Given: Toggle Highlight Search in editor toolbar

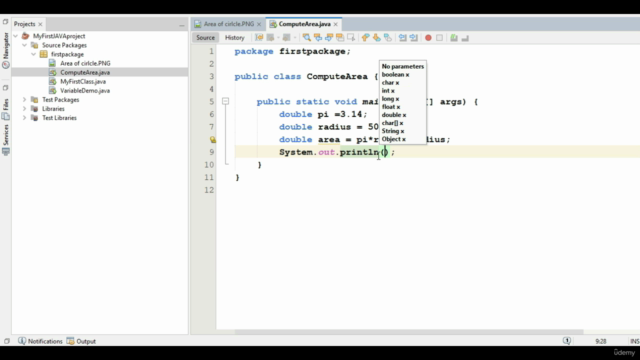Looking at the screenshot, I should [x=340, y=38].
